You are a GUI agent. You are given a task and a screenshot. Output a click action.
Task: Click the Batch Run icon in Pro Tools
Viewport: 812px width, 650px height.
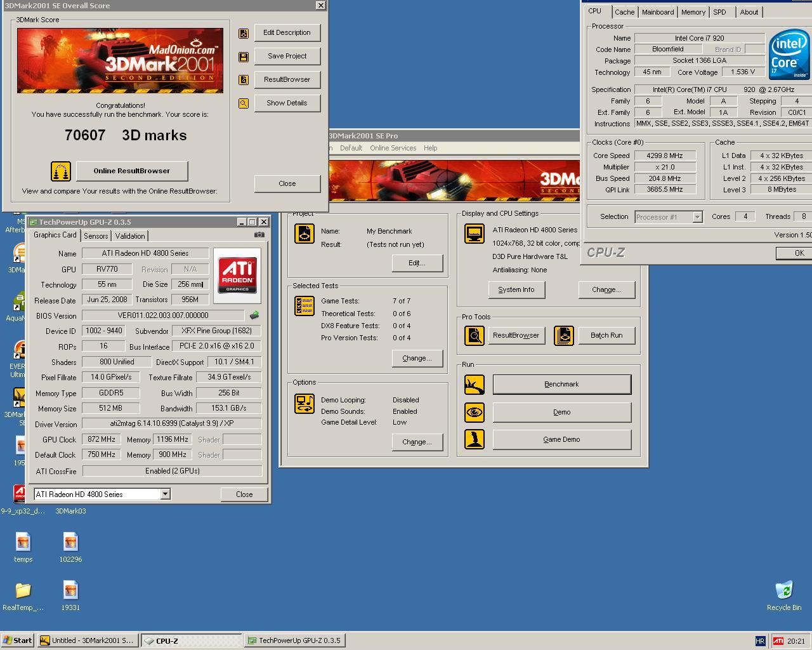564,335
